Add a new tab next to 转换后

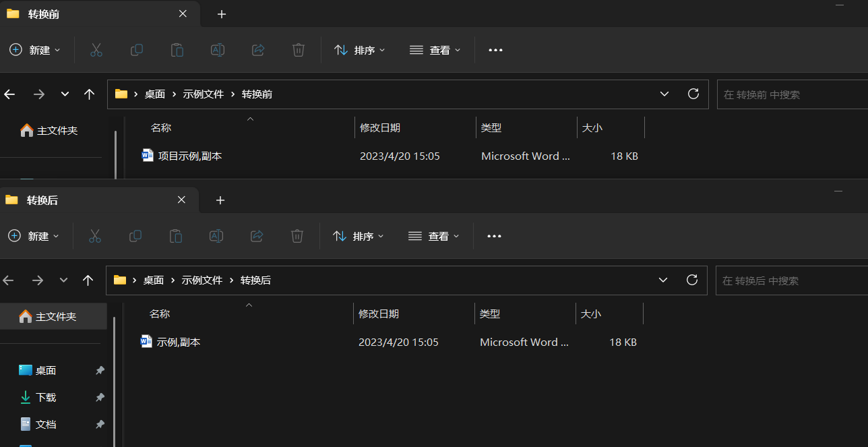(220, 200)
